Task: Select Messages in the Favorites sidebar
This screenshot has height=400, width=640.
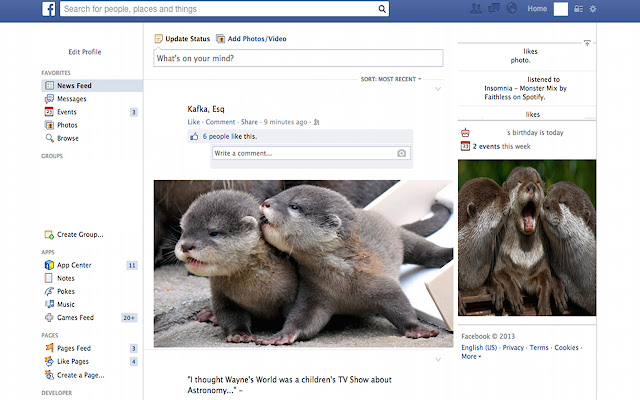Action: coord(71,99)
